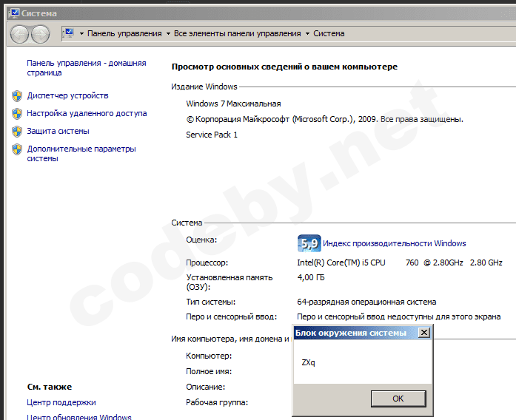Click the Windows 7 Максимальная text
This screenshot has height=420, width=516.
pos(233,104)
